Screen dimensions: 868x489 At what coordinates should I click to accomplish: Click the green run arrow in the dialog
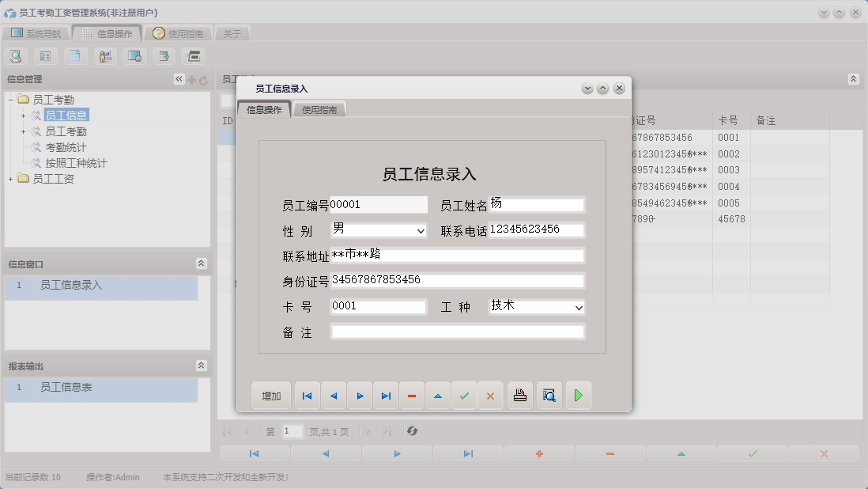(578, 395)
